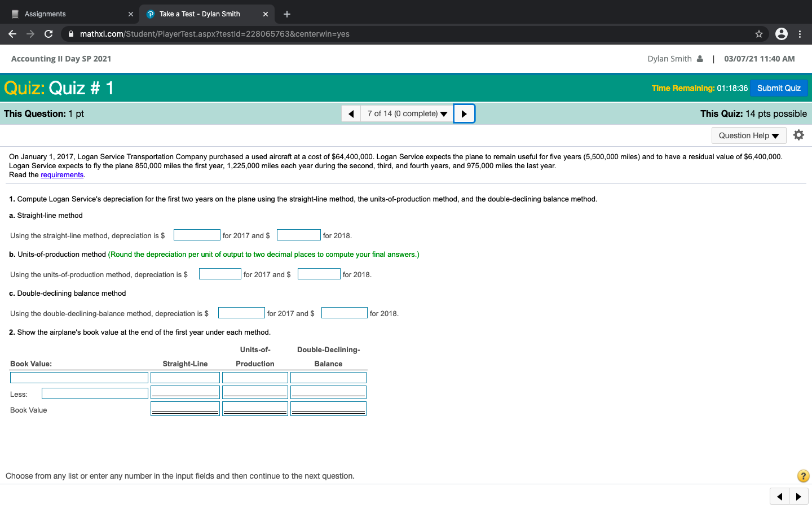Navigate back in browser
Viewport: 812px width, 508px height.
point(12,34)
